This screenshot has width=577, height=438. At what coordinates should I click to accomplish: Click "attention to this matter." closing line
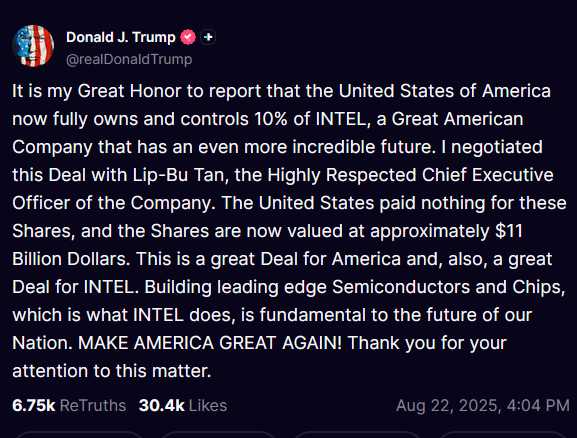click(x=112, y=371)
